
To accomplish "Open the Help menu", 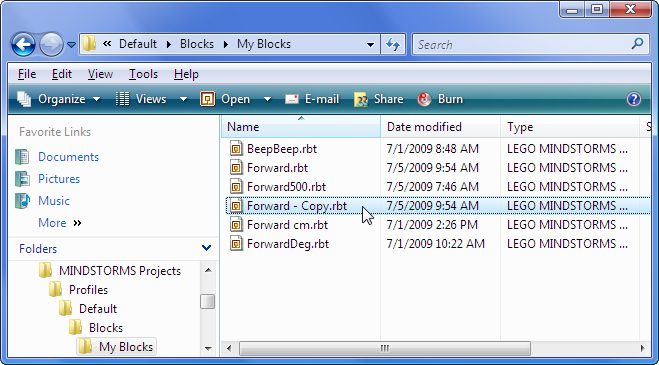I will point(186,74).
